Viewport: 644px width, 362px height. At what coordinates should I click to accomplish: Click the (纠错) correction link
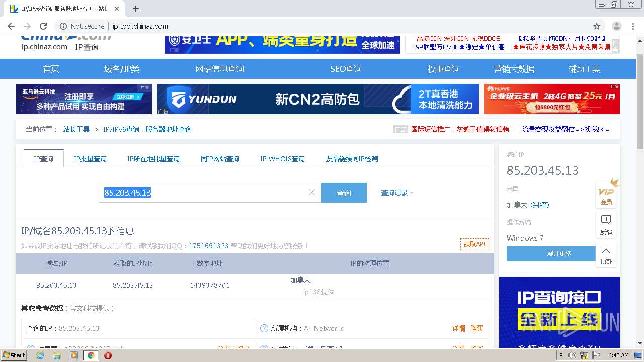(x=540, y=205)
